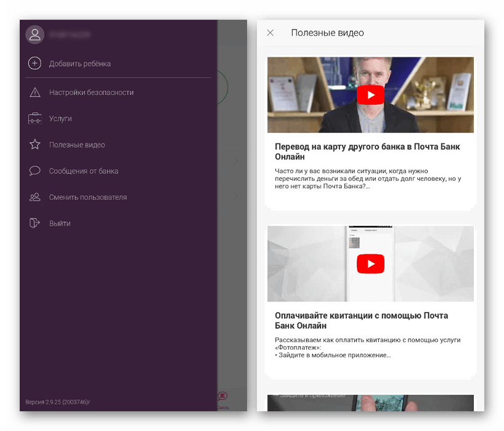504x431 pixels.
Task: Click the briefcase Услуги icon
Action: tap(35, 118)
